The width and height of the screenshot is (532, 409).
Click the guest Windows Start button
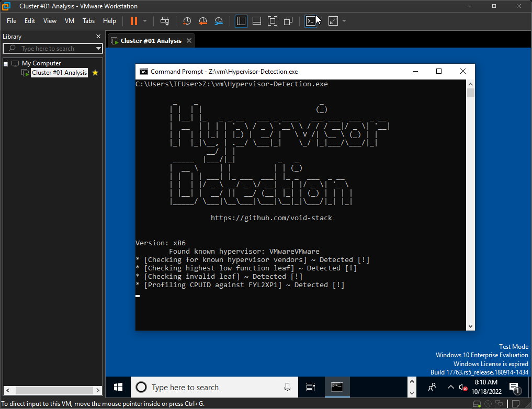[x=118, y=388]
